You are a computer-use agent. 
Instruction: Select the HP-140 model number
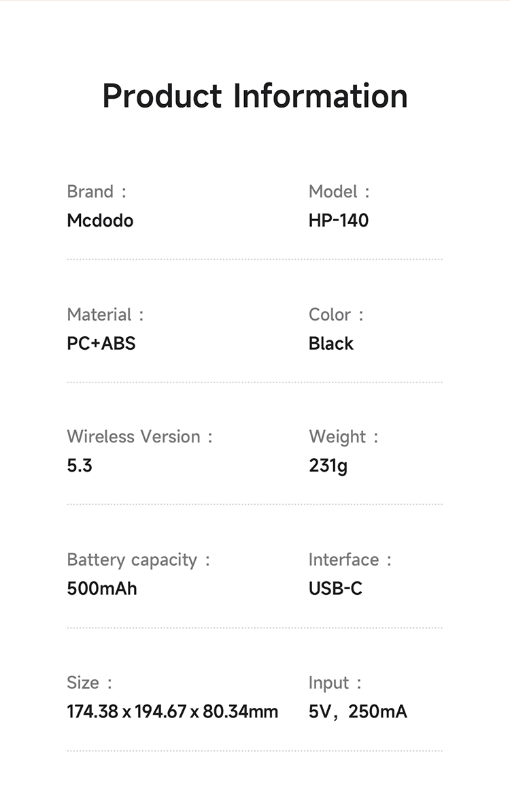click(339, 221)
